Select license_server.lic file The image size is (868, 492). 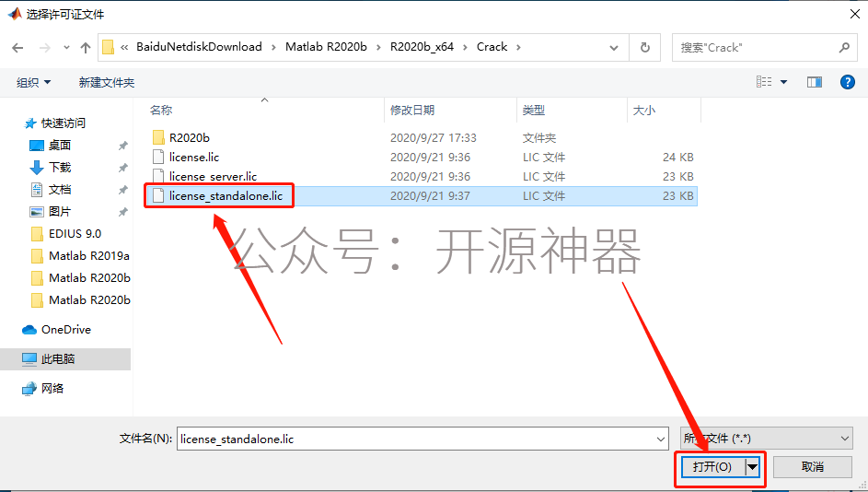point(214,176)
